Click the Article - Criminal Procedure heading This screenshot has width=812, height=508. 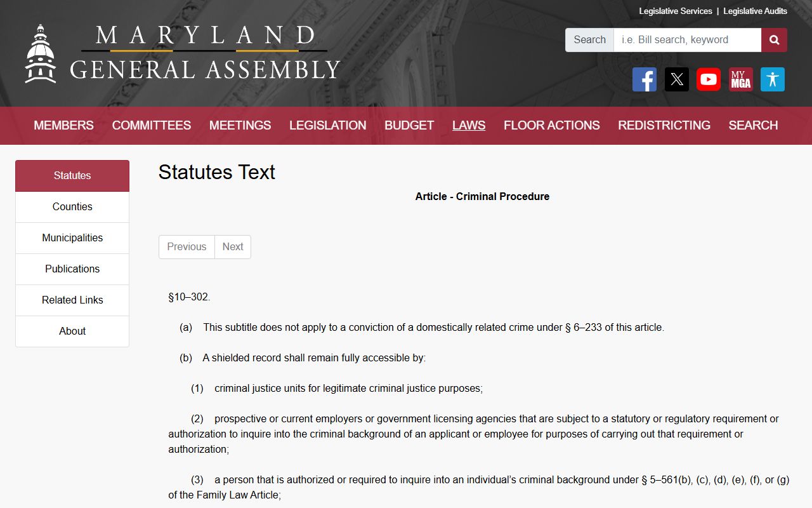pyautogui.click(x=482, y=197)
